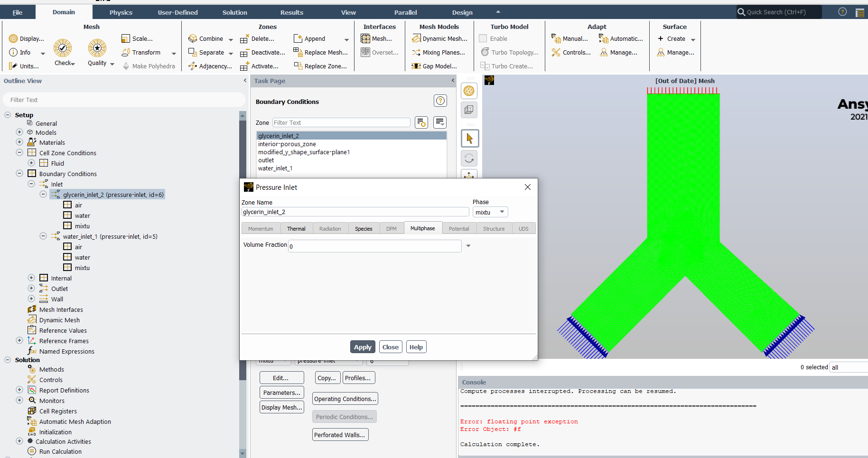Open Replace Mesh tool
Image resolution: width=868 pixels, height=458 pixels.
click(x=321, y=53)
